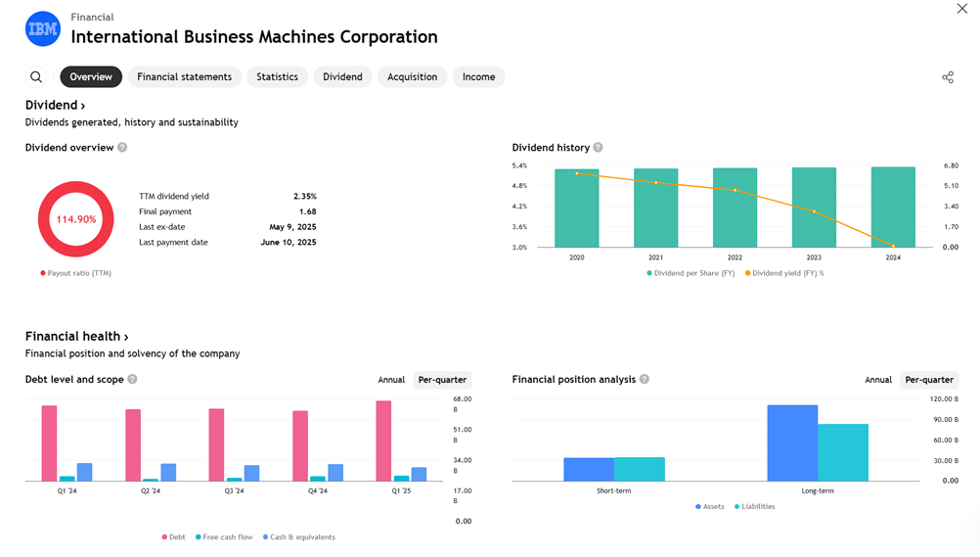Close the financial panel with X
Screen dimensions: 980x557
click(x=961, y=8)
